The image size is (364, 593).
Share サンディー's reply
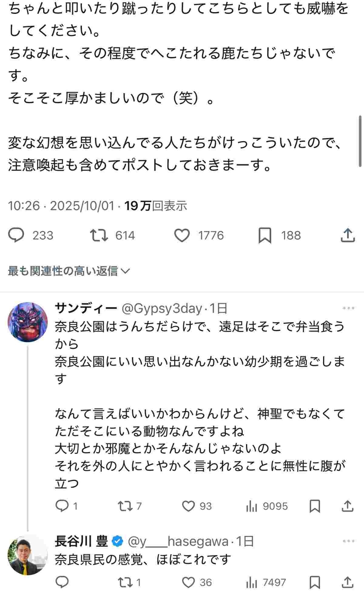[348, 506]
